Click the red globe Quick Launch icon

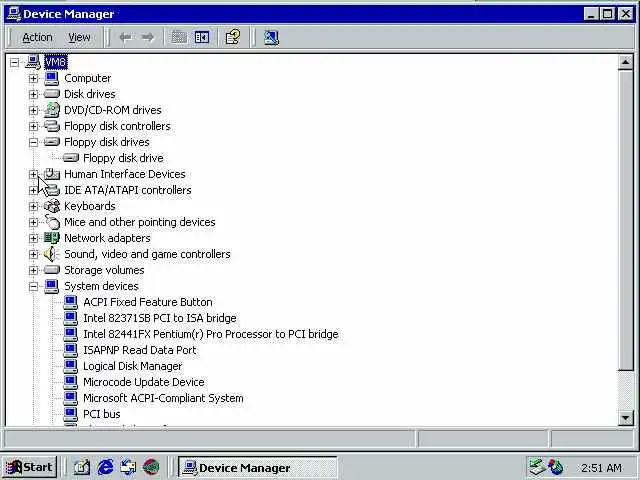(151, 467)
